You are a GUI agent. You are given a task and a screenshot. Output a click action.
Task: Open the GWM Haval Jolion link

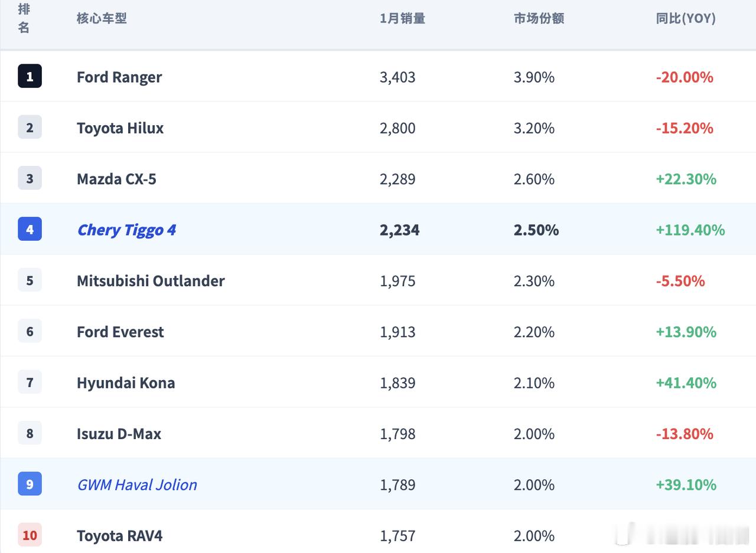pos(137,485)
